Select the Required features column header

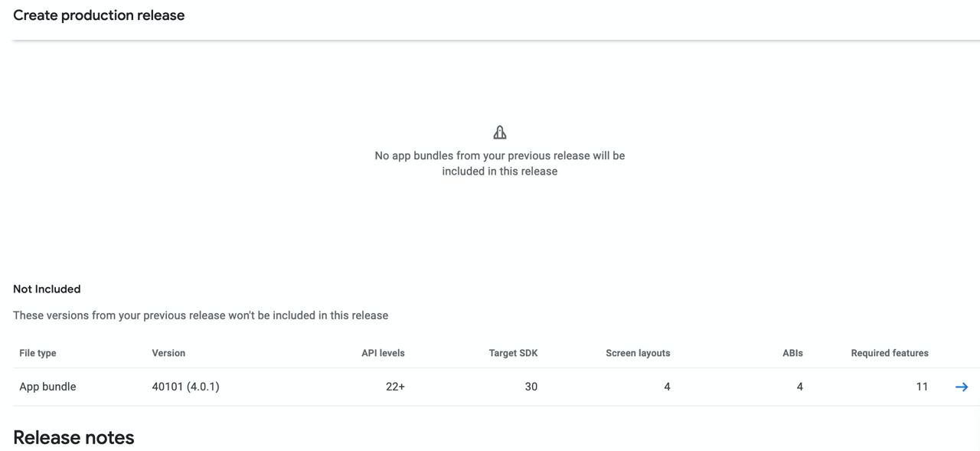[890, 353]
